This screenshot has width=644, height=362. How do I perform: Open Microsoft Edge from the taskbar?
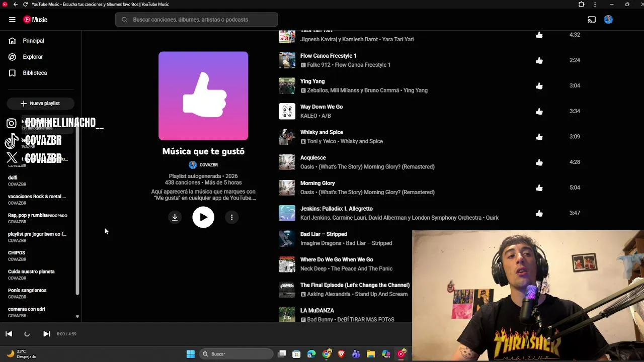point(311,354)
